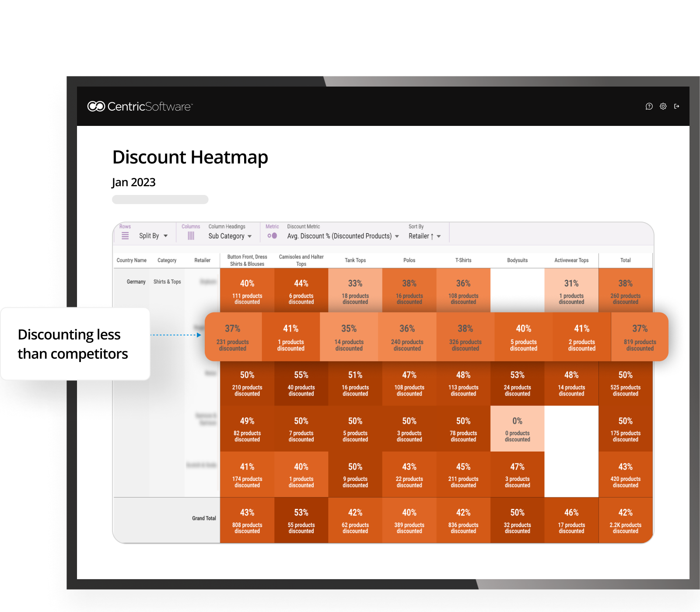
Task: Click the Rows horizontal-lines icon
Action: click(125, 236)
